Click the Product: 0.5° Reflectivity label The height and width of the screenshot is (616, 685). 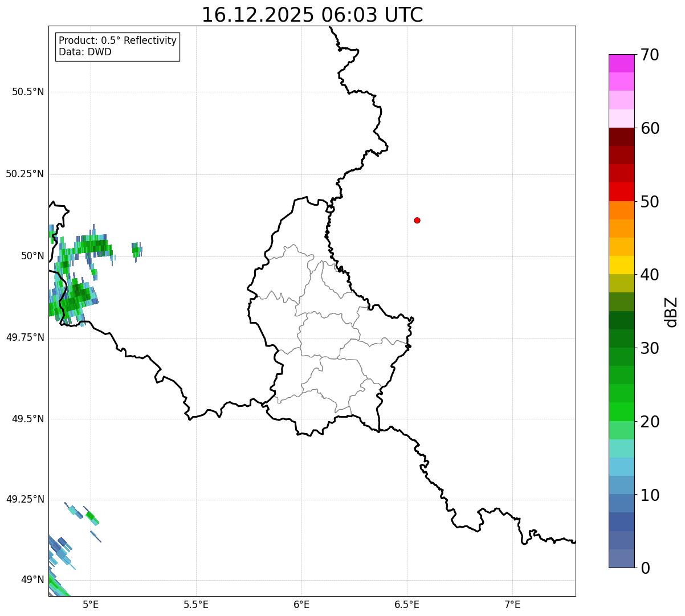[117, 41]
